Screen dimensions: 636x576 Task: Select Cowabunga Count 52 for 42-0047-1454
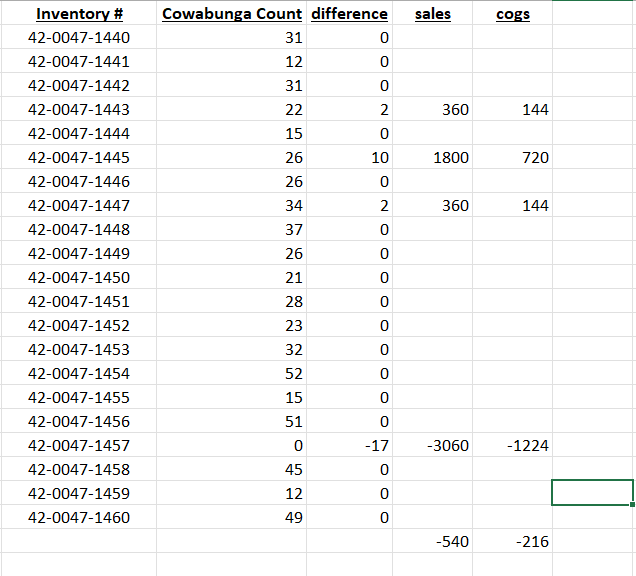tap(232, 373)
